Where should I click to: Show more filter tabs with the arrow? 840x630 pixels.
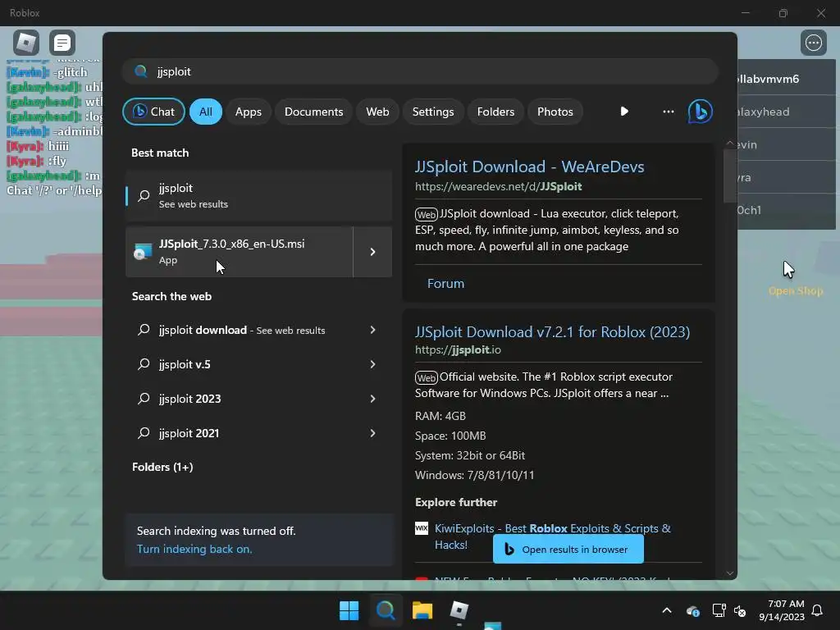(624, 112)
